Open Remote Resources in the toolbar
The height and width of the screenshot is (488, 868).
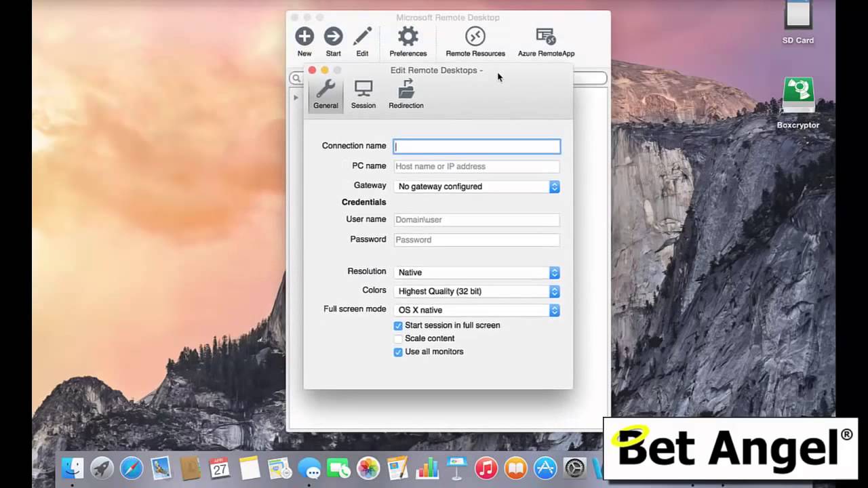point(475,37)
